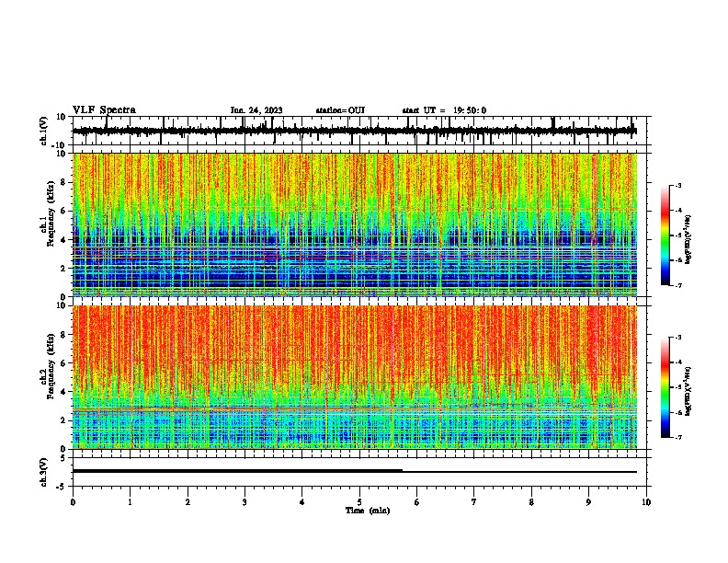The height and width of the screenshot is (563, 728).
Task: Click time axis tick label '3'
Action: [x=245, y=502]
